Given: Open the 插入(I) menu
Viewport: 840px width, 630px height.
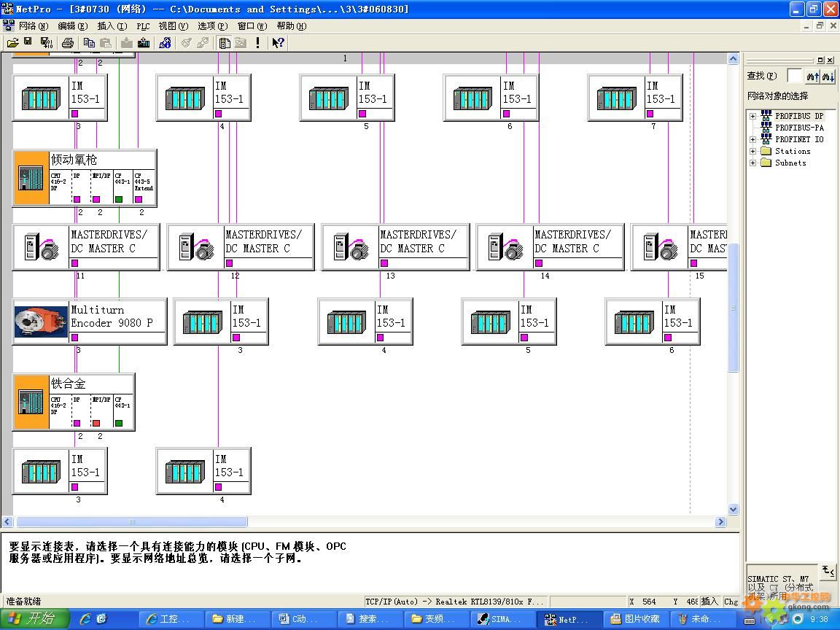Looking at the screenshot, I should (112, 26).
